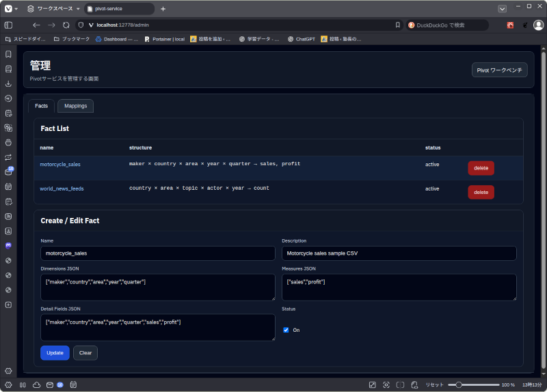Open the Downloads panel in the sidebar
This screenshot has width=547, height=392.
[x=8, y=83]
